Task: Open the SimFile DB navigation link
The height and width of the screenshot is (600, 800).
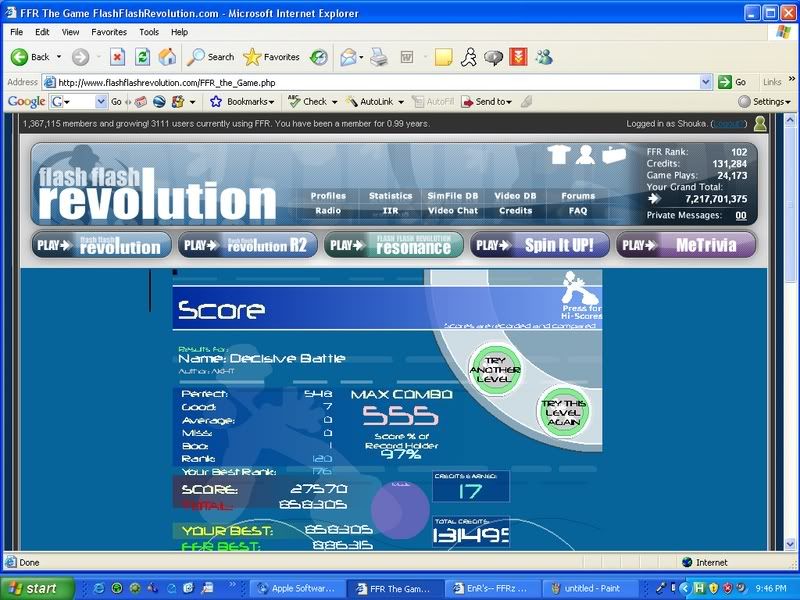Action: point(452,196)
